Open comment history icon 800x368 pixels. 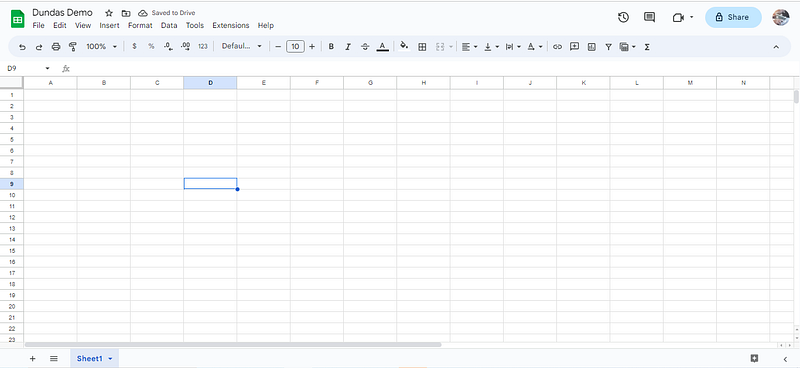tap(649, 17)
